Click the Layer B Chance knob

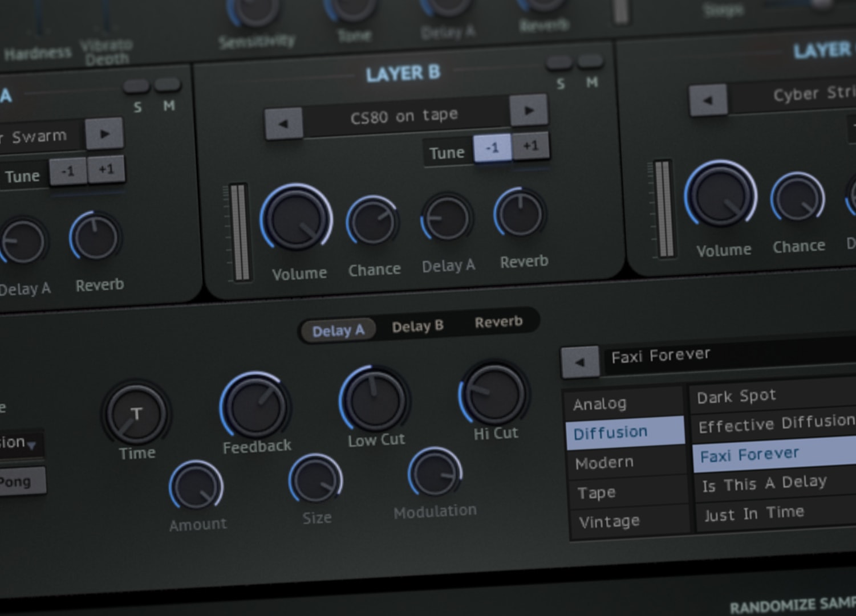[x=372, y=222]
